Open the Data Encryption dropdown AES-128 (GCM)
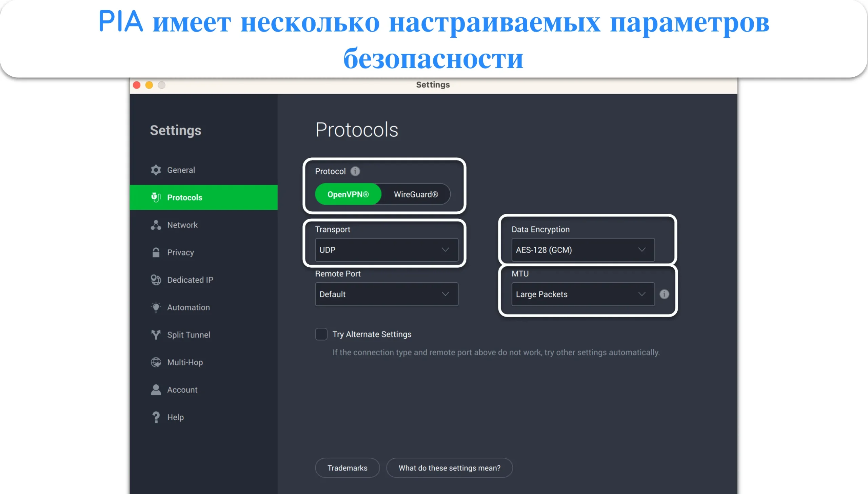Image resolution: width=868 pixels, height=494 pixels. [583, 250]
